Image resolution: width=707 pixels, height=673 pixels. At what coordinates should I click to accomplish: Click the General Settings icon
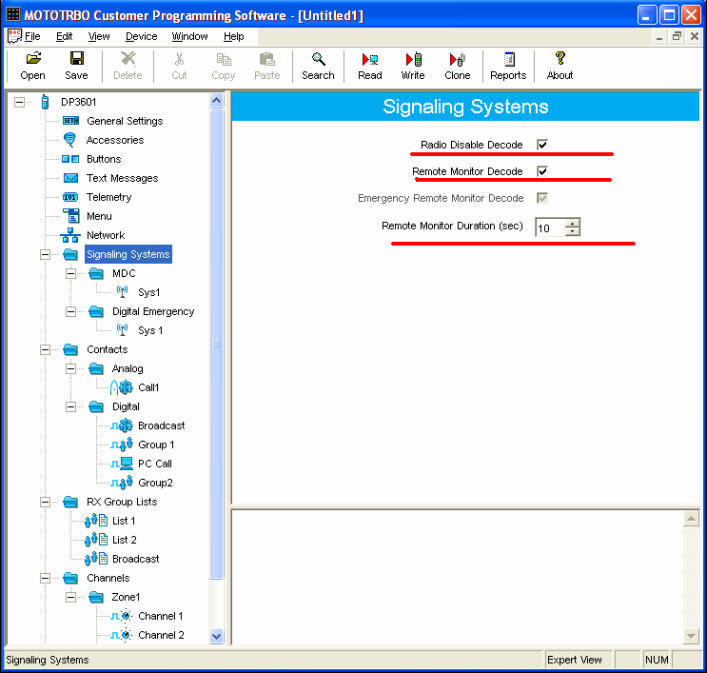click(71, 121)
